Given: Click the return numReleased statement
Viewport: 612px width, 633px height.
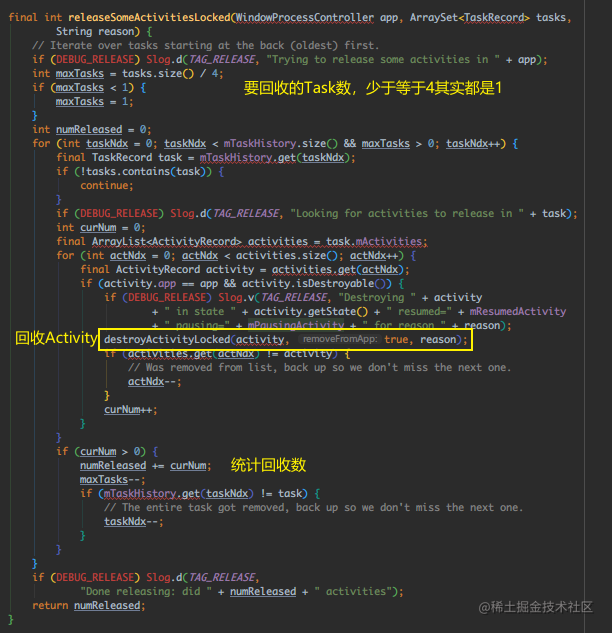Looking at the screenshot, I should pyautogui.click(x=89, y=606).
